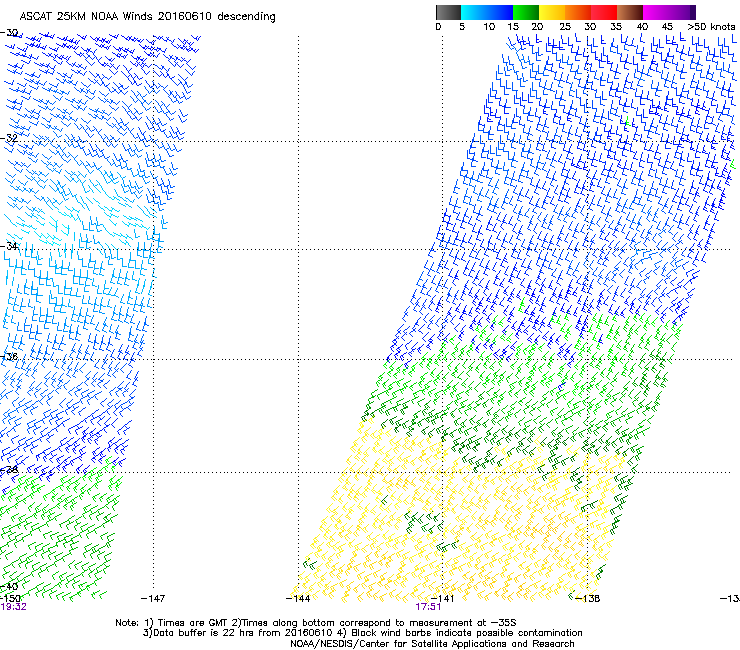Click the '-138' longitude label
The image size is (740, 650).
(588, 598)
